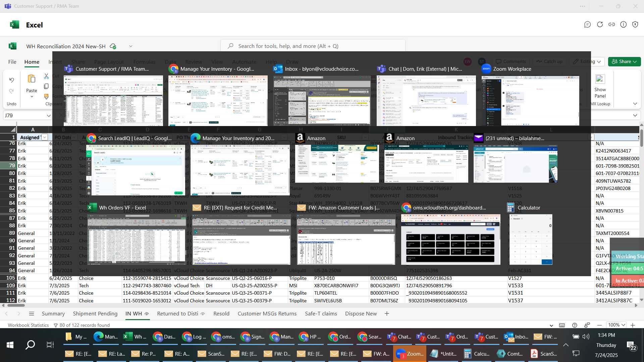
Task: Click the Undo arrow icon
Action: [x=12, y=80]
